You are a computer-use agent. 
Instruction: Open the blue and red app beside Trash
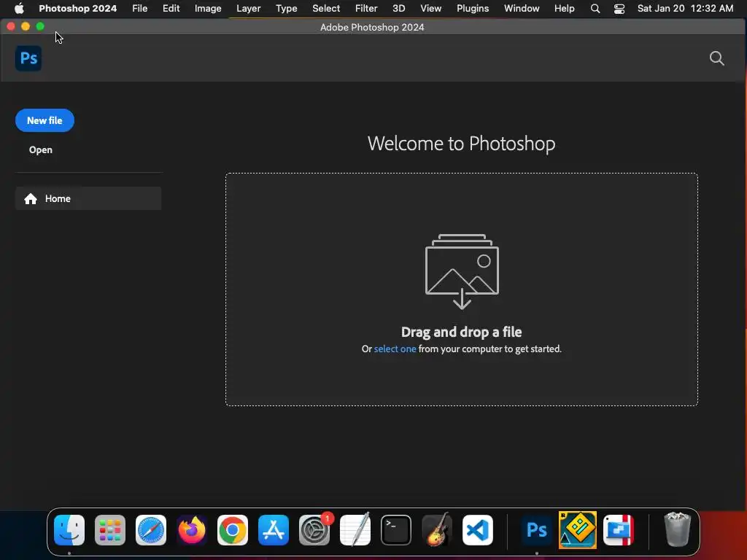click(619, 530)
